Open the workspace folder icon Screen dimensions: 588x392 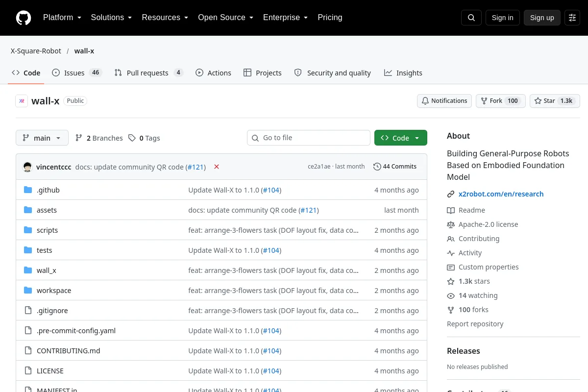point(28,291)
